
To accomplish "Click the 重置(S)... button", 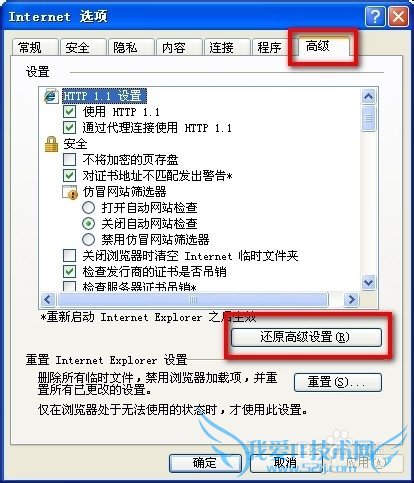I will [338, 382].
